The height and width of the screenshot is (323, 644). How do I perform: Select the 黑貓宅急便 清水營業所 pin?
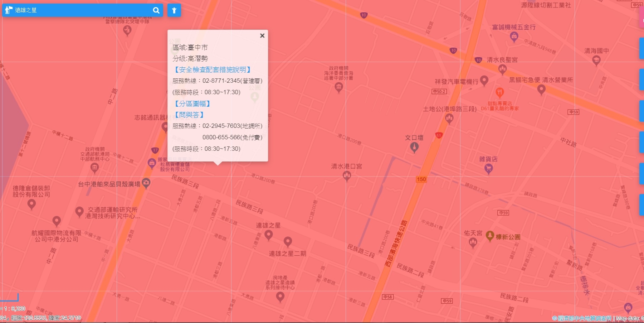(x=541, y=90)
